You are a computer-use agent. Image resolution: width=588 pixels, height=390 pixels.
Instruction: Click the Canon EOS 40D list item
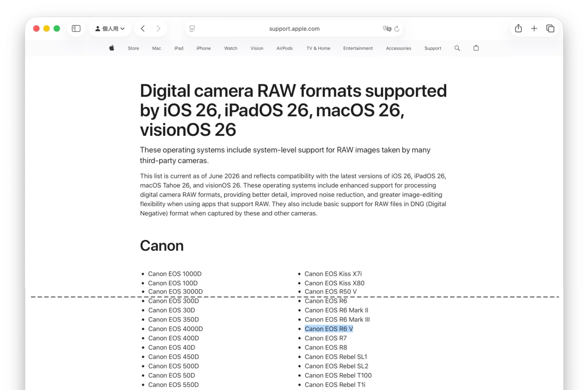[171, 347]
